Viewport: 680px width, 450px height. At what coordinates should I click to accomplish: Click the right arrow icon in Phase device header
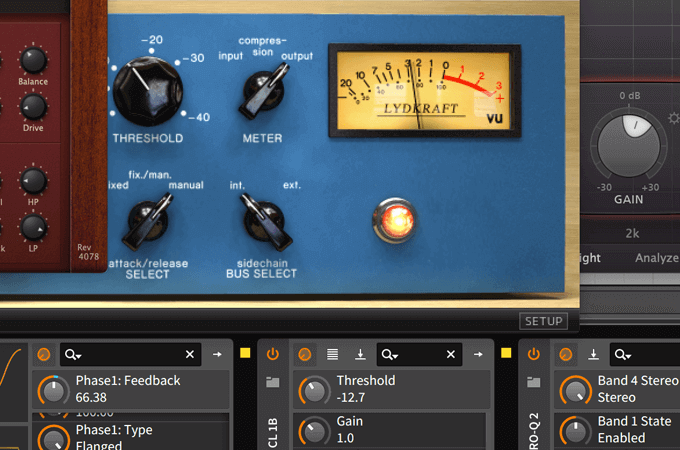[217, 354]
